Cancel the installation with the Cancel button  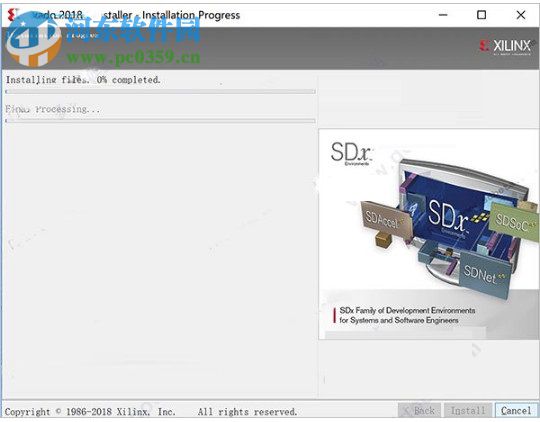(516, 411)
